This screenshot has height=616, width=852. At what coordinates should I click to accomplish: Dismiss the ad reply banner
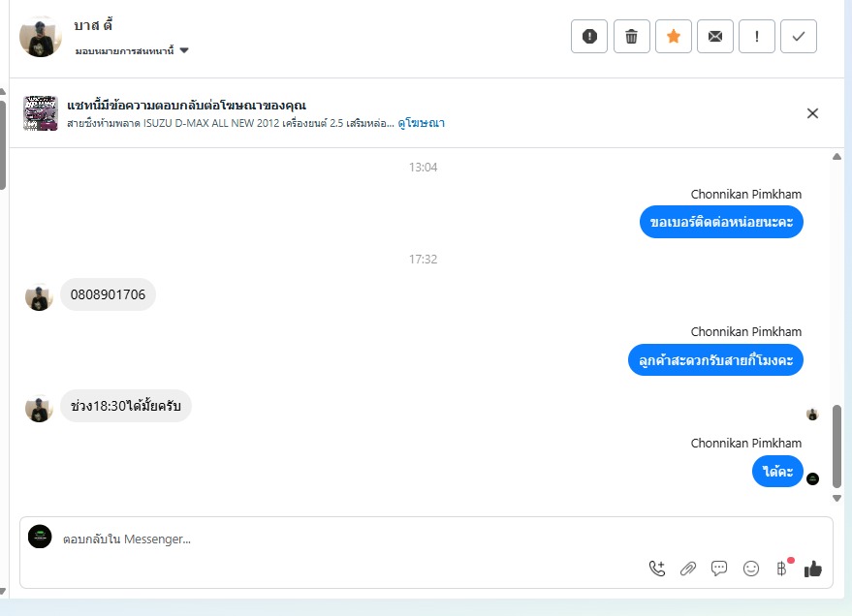812,113
